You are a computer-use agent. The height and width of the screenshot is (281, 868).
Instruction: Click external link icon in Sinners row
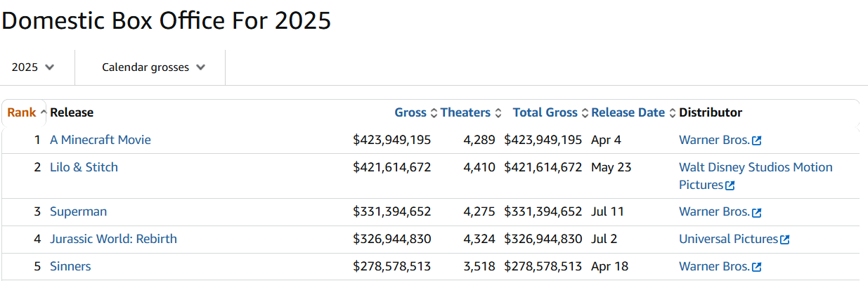[x=757, y=267]
